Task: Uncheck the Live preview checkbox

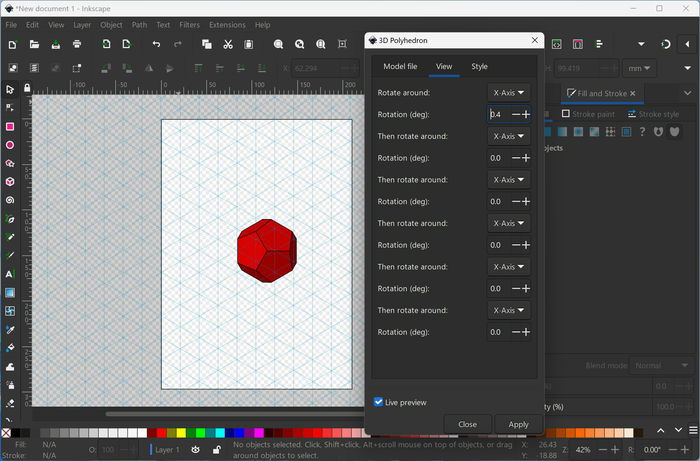Action: coord(378,402)
